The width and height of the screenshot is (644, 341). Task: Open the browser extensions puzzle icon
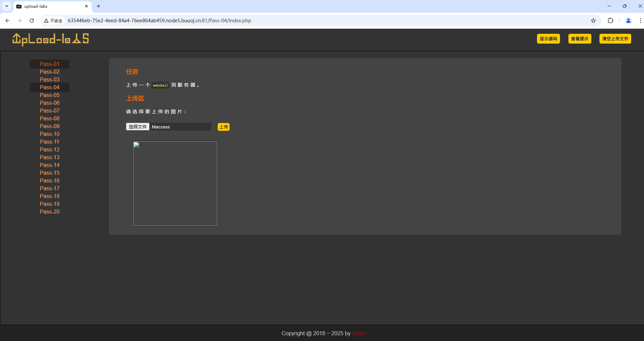(610, 21)
